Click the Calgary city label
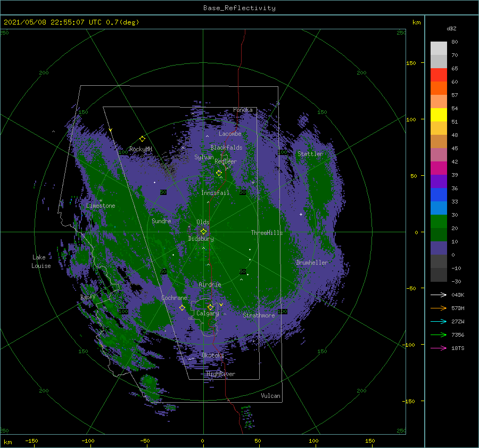The width and height of the screenshot is (479, 448). tap(208, 313)
